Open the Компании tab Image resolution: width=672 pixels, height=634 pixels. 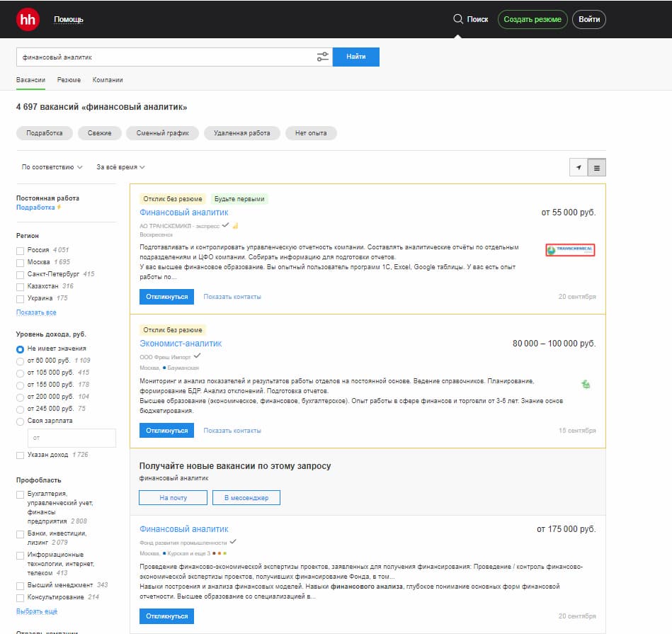[x=108, y=80]
